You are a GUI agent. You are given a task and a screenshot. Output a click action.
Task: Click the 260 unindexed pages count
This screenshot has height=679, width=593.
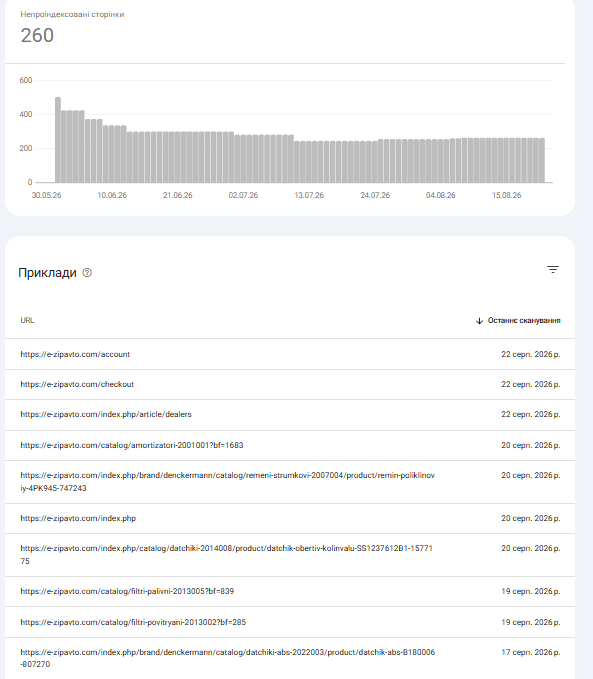coord(37,36)
